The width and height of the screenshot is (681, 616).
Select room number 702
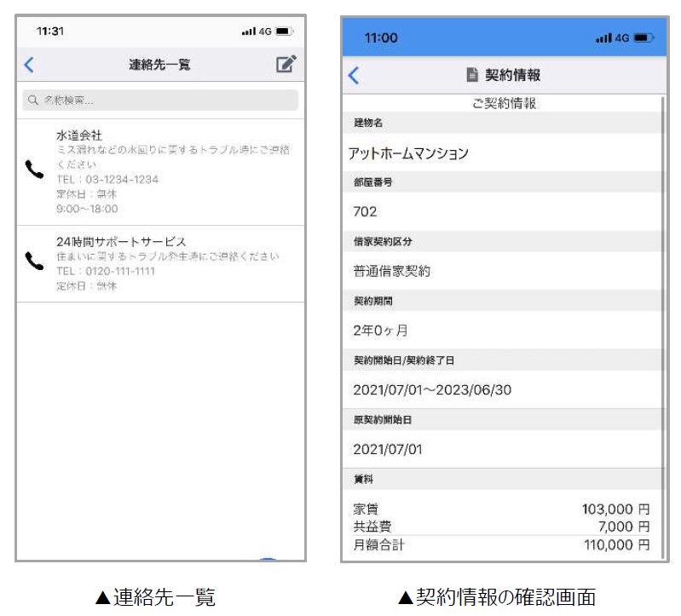366,212
